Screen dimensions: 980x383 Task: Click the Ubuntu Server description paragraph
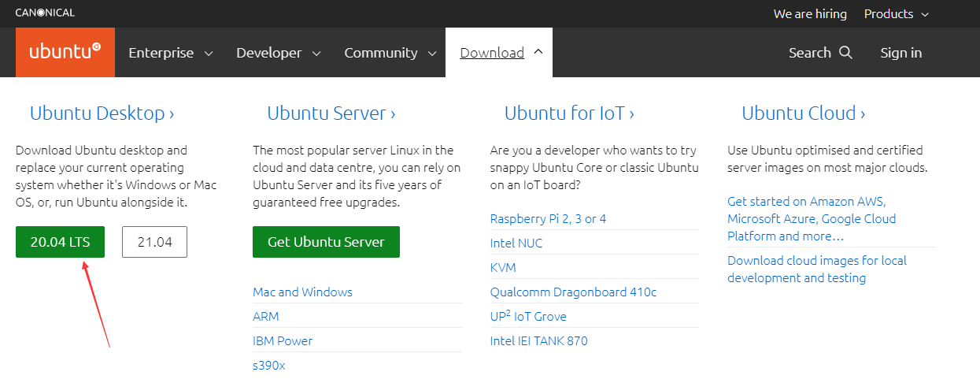(x=357, y=177)
